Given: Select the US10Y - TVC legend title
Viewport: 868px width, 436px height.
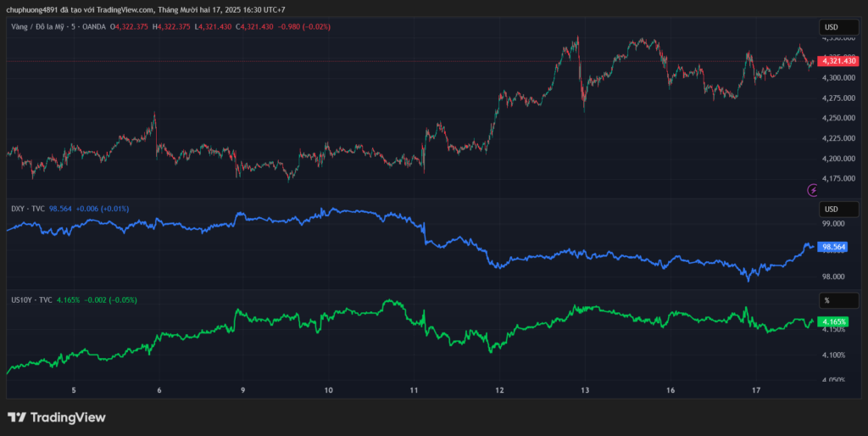Looking at the screenshot, I should click(x=32, y=300).
